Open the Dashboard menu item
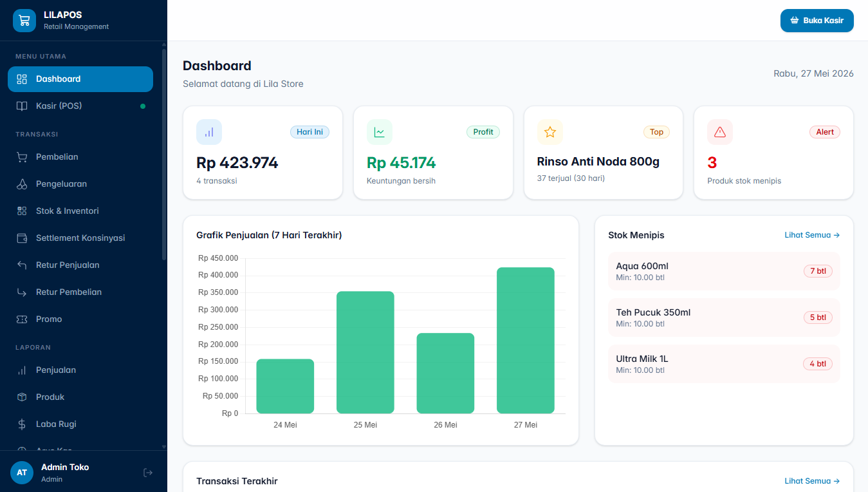The image size is (868, 492). click(x=80, y=79)
